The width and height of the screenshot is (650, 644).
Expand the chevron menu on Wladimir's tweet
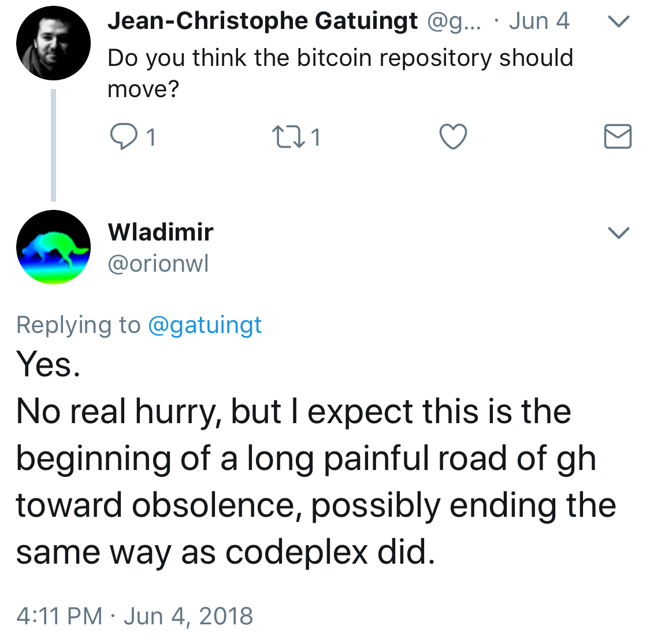click(x=618, y=232)
